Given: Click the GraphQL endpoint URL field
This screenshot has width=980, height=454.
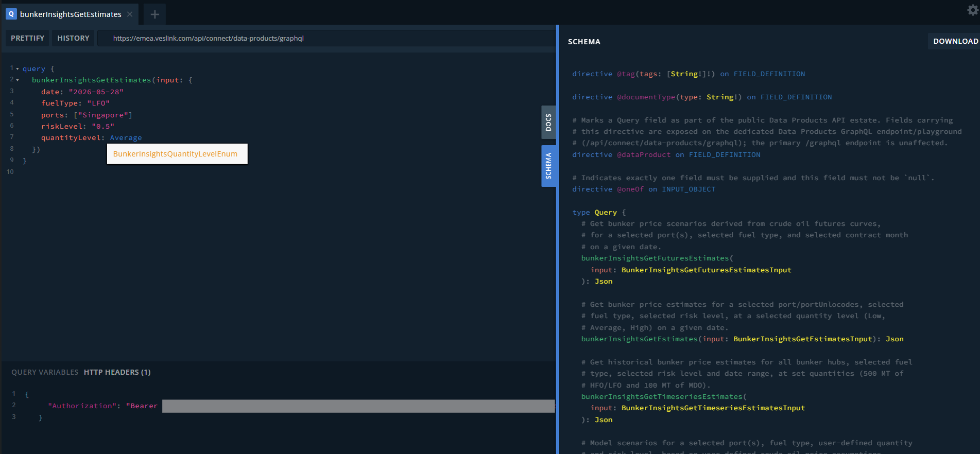Looking at the screenshot, I should pyautogui.click(x=326, y=38).
